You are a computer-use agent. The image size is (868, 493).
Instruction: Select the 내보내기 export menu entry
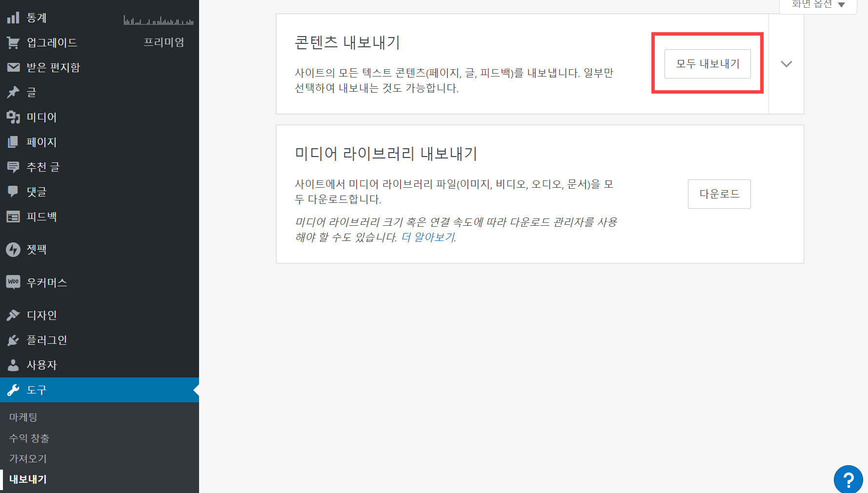(27, 479)
